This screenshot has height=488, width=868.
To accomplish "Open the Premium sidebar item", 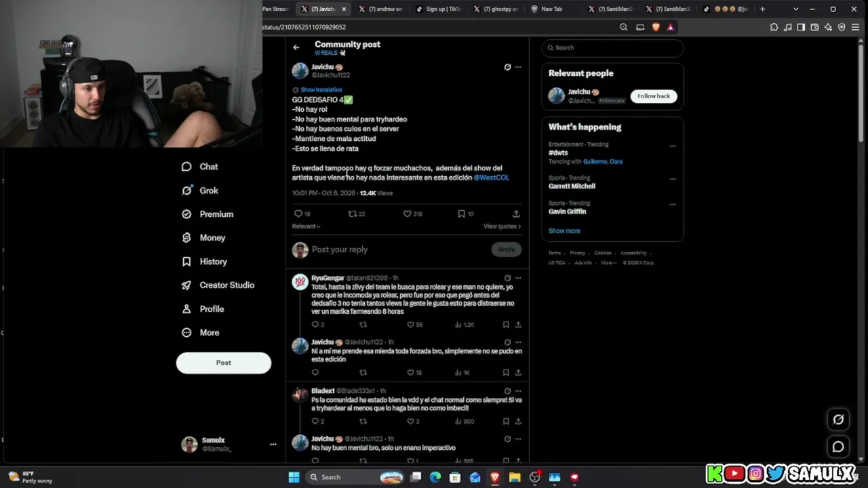I will pos(208,214).
